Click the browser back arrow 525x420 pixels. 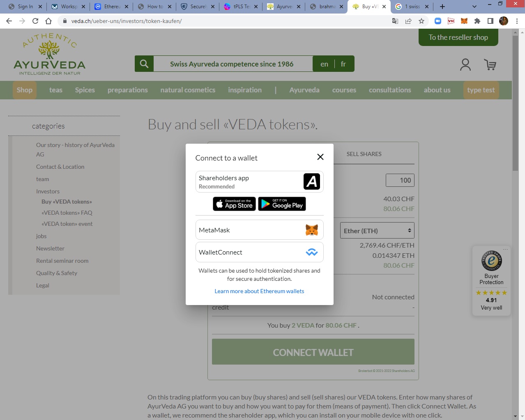(9, 21)
